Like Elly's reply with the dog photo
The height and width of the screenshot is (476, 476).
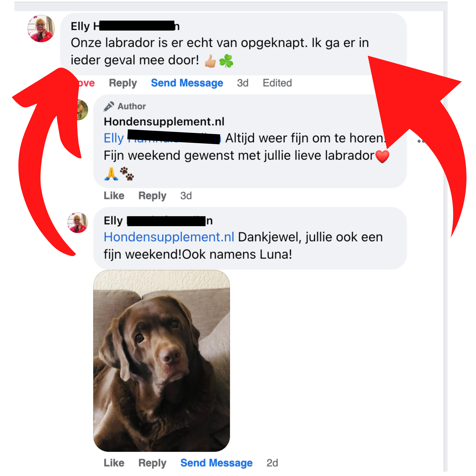[x=114, y=463]
